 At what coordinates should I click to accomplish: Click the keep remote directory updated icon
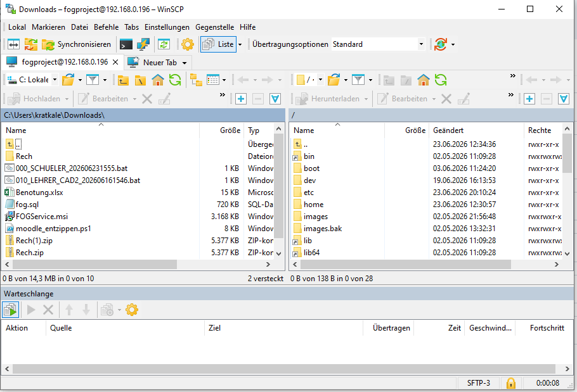pos(164,44)
